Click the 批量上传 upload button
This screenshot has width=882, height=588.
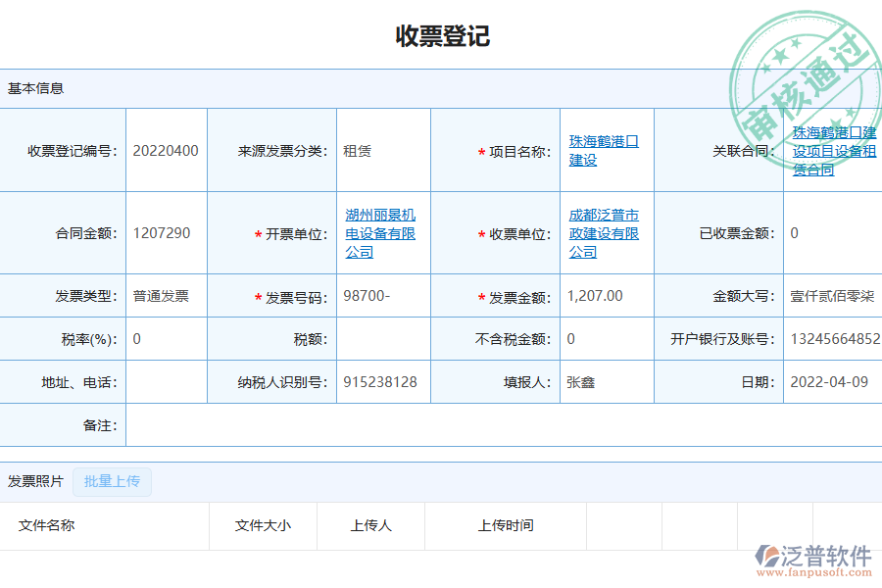pyautogui.click(x=112, y=482)
